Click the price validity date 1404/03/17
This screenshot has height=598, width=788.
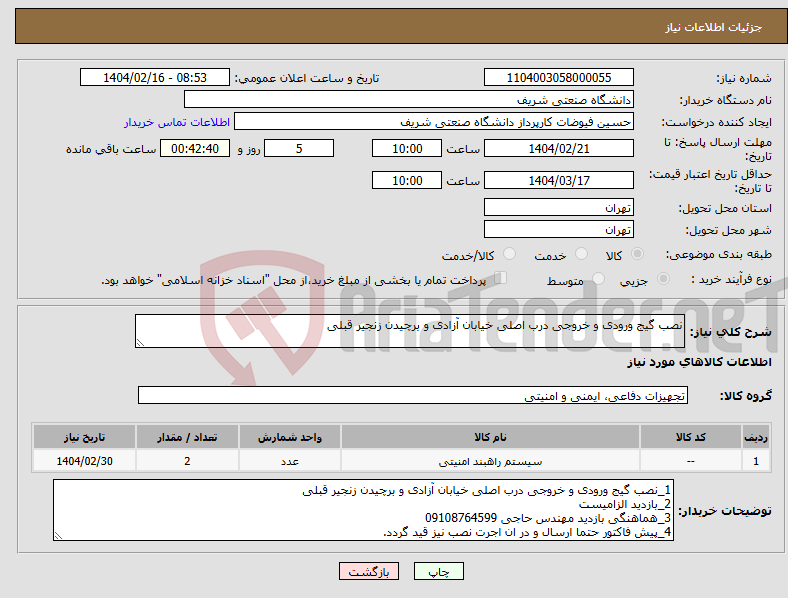pos(558,180)
